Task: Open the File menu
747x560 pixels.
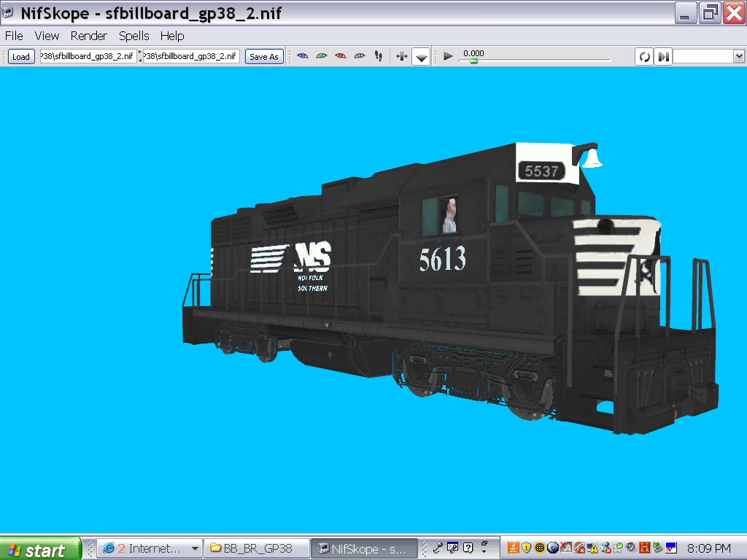Action: (14, 36)
